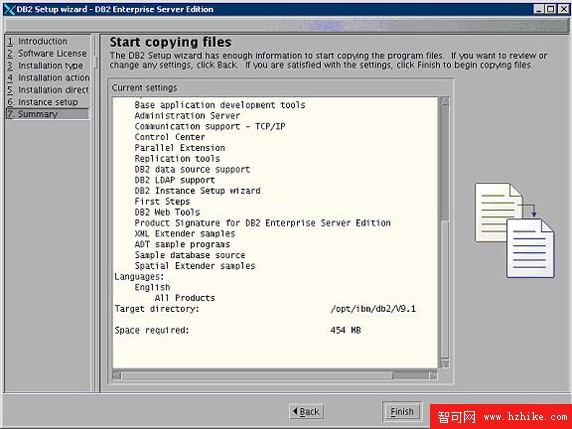
Task: Click inside the Current settings text area
Action: [275, 233]
